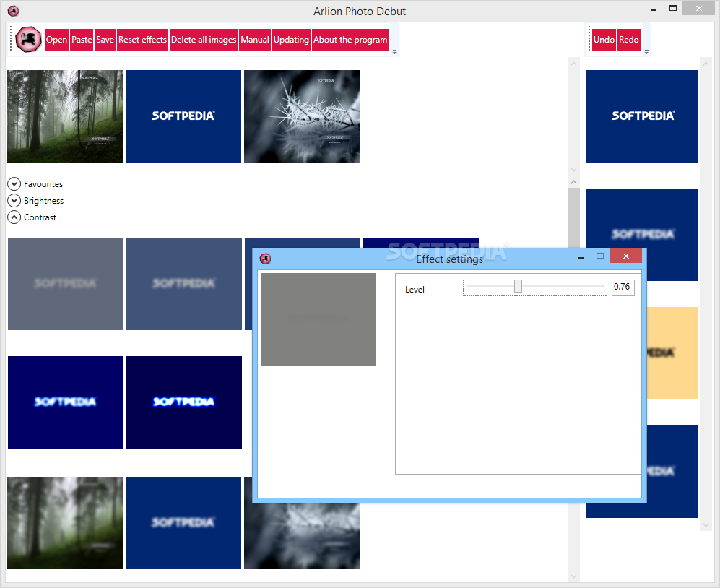Click the effects panel scroll-up arrow
The image size is (720, 588).
tap(573, 182)
